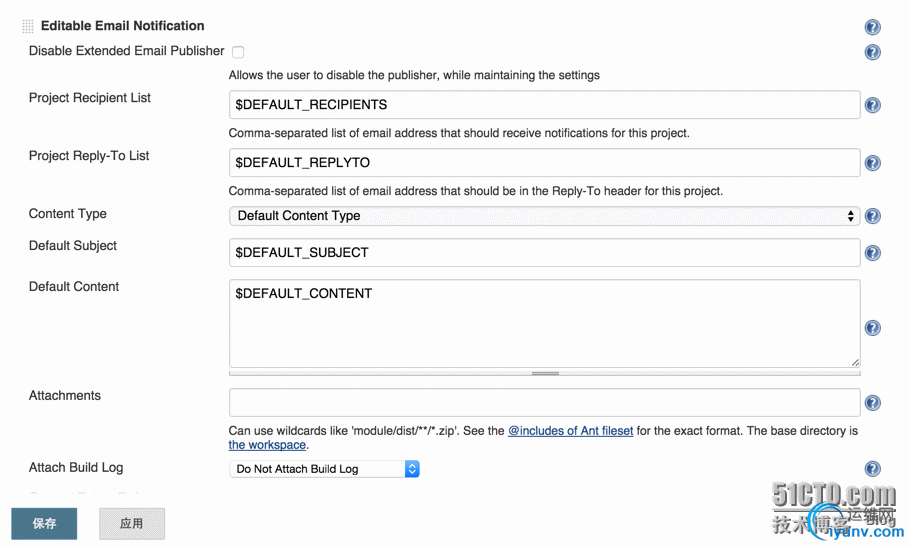Expand the Do Not Attach Build Log dropdown
This screenshot has height=548, width=910.
(x=324, y=469)
